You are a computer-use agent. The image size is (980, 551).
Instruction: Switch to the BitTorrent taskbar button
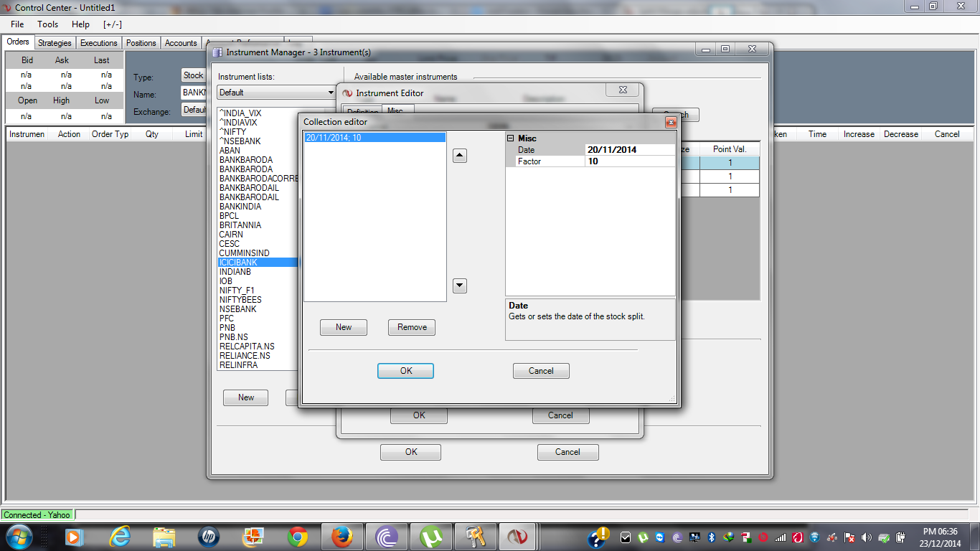(x=387, y=537)
